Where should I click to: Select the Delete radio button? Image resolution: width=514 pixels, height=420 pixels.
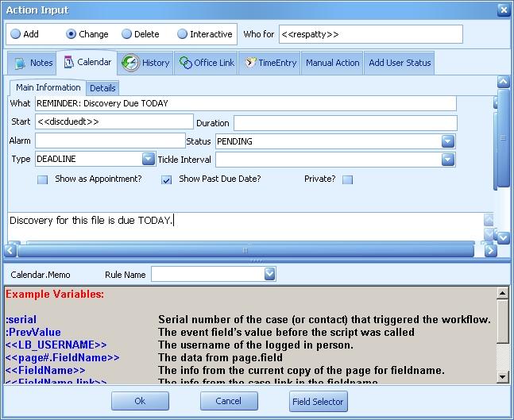126,34
